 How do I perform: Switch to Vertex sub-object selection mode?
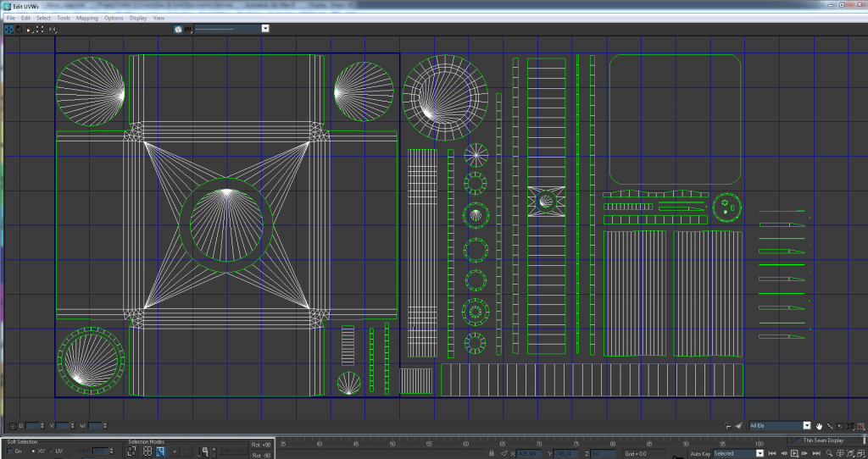point(133,452)
